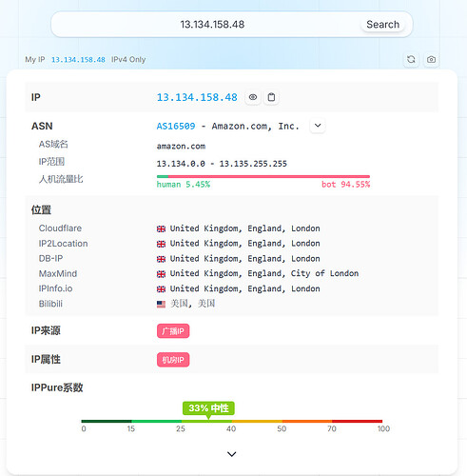Toggle the eye icon beside IP address

(253, 97)
